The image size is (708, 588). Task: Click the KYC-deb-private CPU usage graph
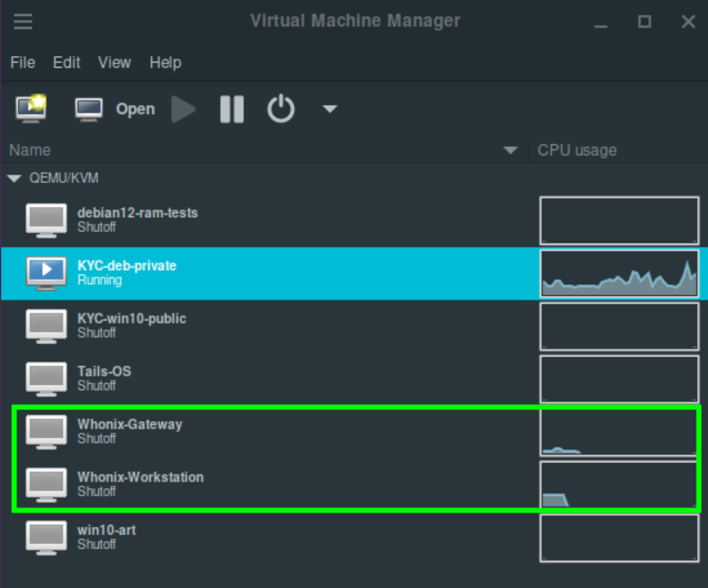(x=619, y=274)
